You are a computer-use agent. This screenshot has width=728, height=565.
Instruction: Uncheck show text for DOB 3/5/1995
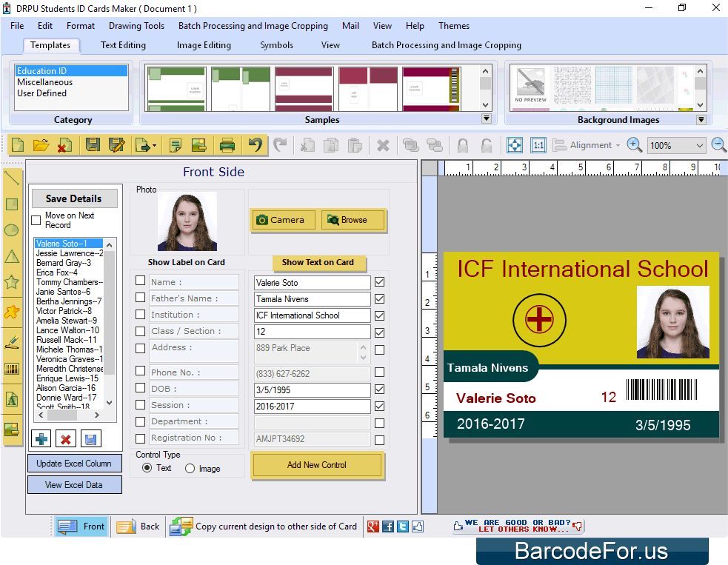tap(379, 389)
